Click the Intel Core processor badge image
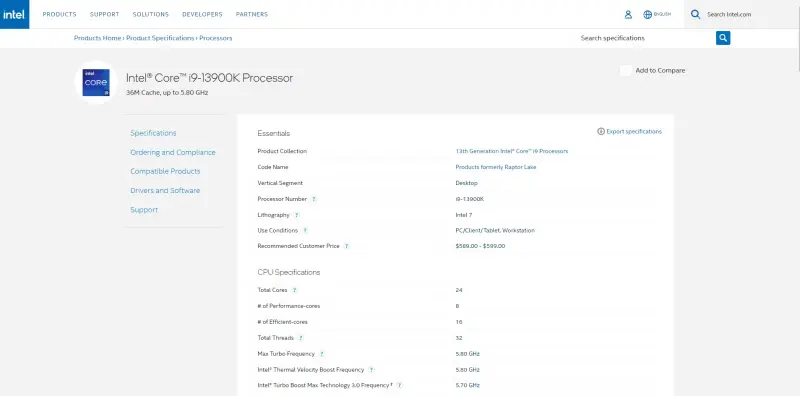 point(96,82)
